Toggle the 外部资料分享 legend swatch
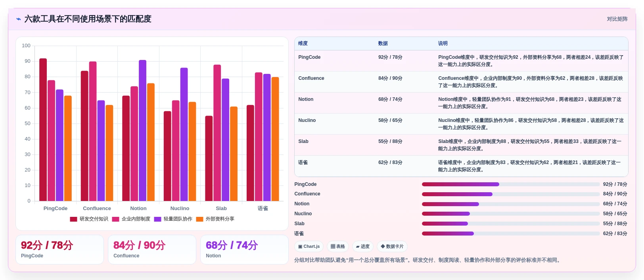Viewport: 644px width, 280px height. (x=199, y=219)
